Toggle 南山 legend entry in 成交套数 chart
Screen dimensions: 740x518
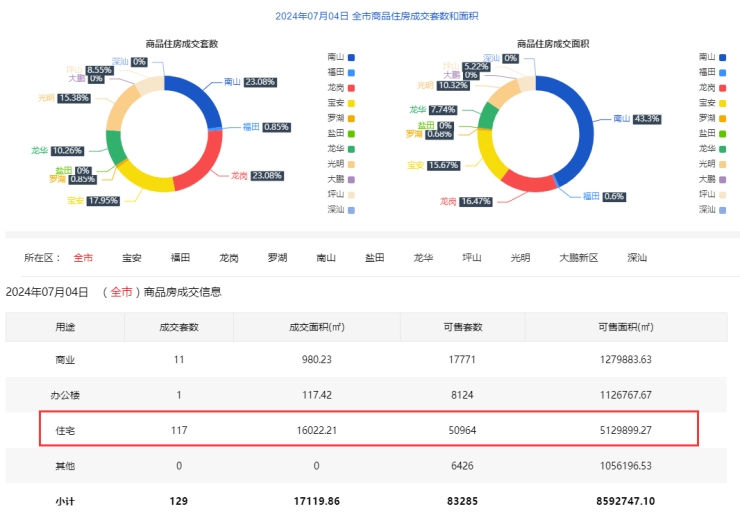pos(341,57)
